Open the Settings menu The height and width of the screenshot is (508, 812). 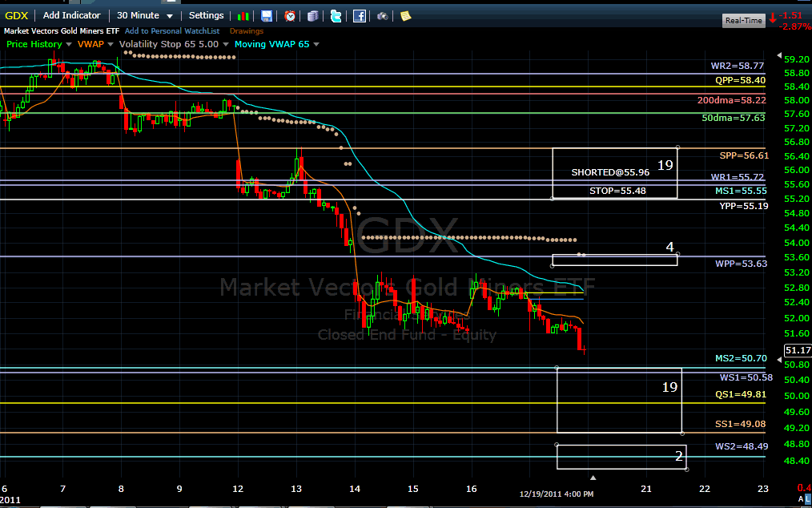click(x=206, y=15)
